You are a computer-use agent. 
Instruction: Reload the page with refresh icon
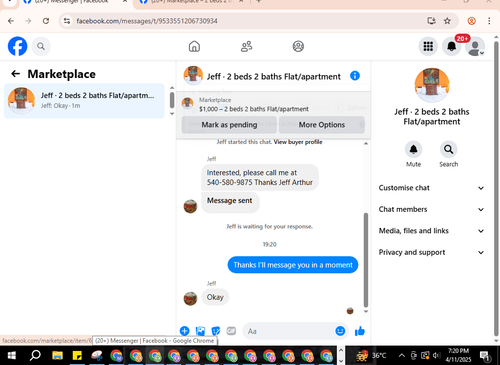pyautogui.click(x=46, y=21)
